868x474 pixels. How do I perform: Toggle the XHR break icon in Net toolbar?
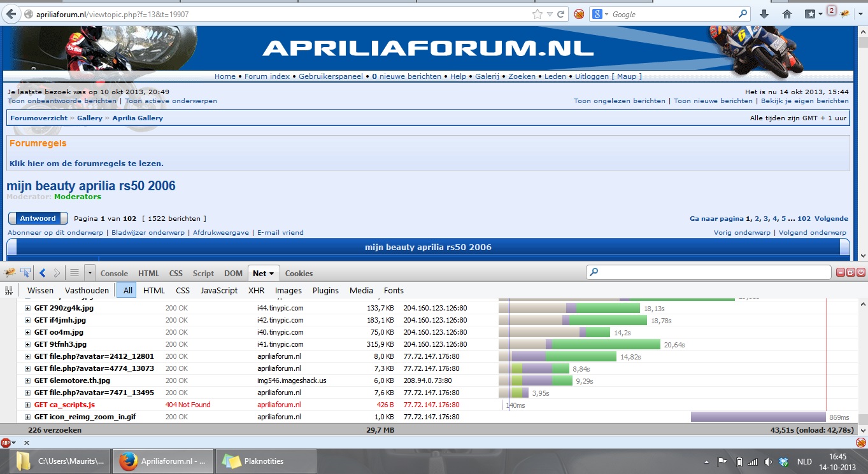tap(9, 291)
